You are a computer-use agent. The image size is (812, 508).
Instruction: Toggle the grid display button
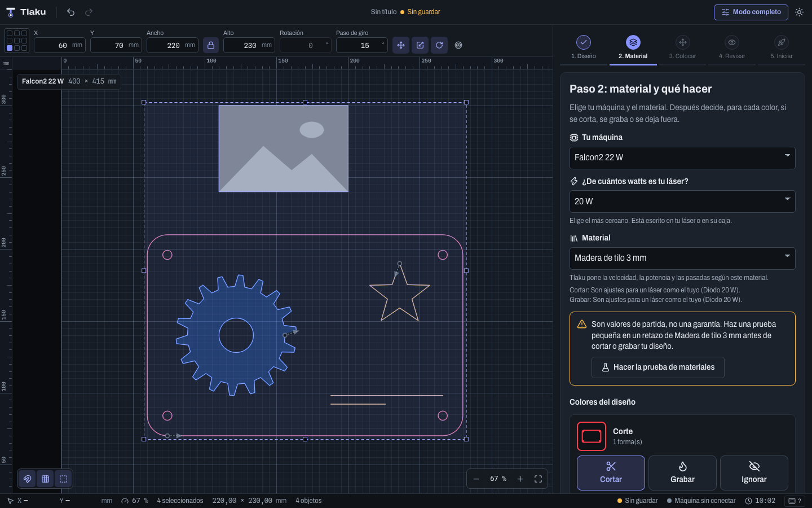(45, 479)
